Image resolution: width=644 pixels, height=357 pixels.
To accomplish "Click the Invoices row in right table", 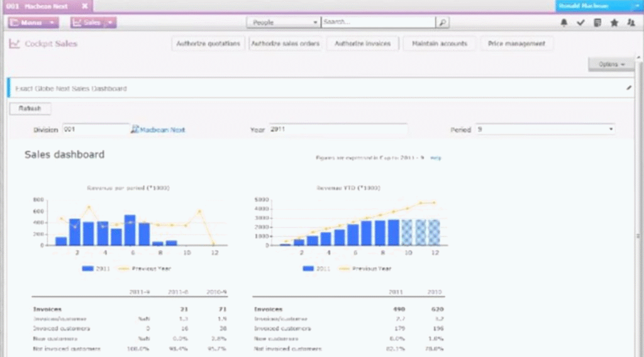I will pyautogui.click(x=348, y=309).
